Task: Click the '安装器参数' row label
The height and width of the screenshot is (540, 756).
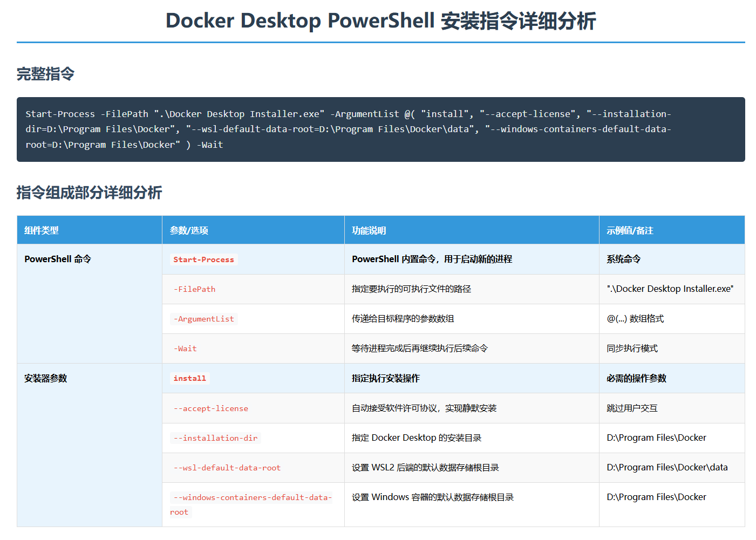Action: pos(46,378)
